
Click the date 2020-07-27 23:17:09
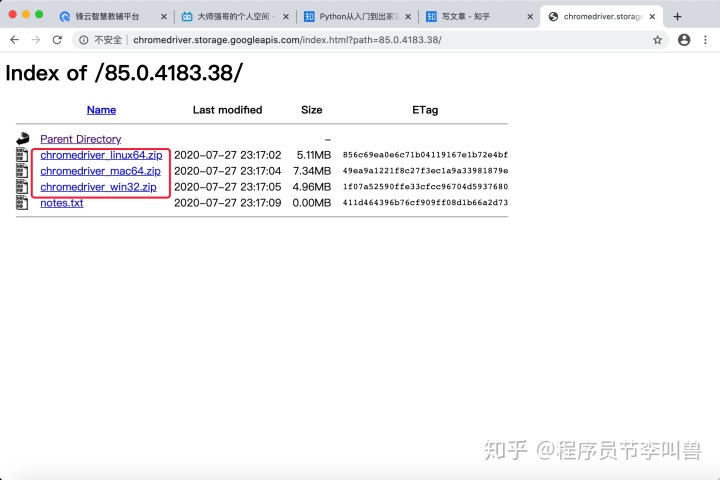coord(227,203)
